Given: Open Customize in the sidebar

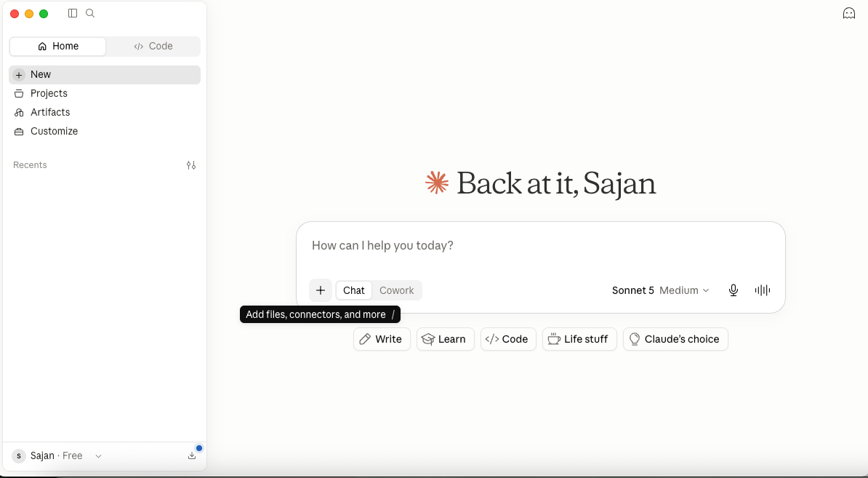Looking at the screenshot, I should click(x=105, y=131).
